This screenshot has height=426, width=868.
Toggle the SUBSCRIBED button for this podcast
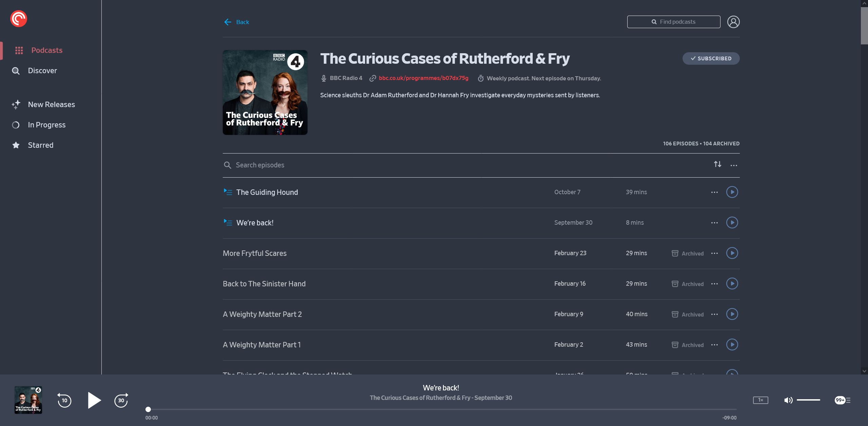711,58
